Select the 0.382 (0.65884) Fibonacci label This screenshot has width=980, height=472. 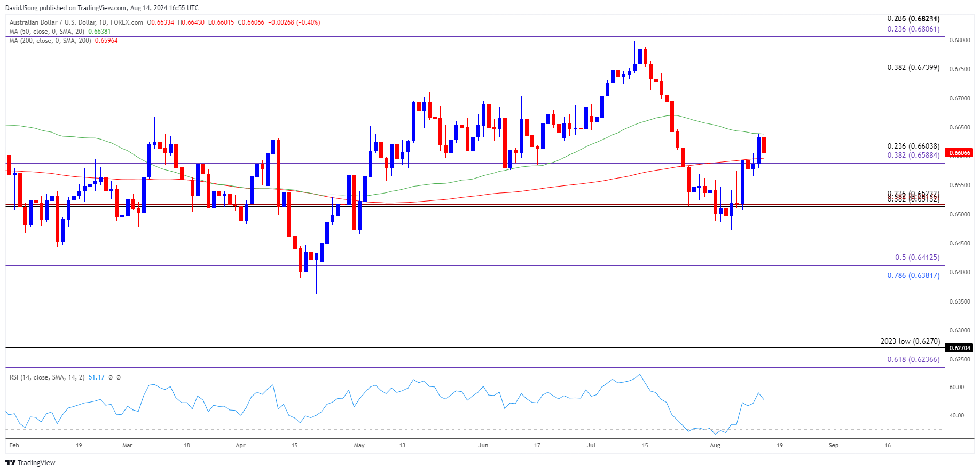click(x=913, y=155)
